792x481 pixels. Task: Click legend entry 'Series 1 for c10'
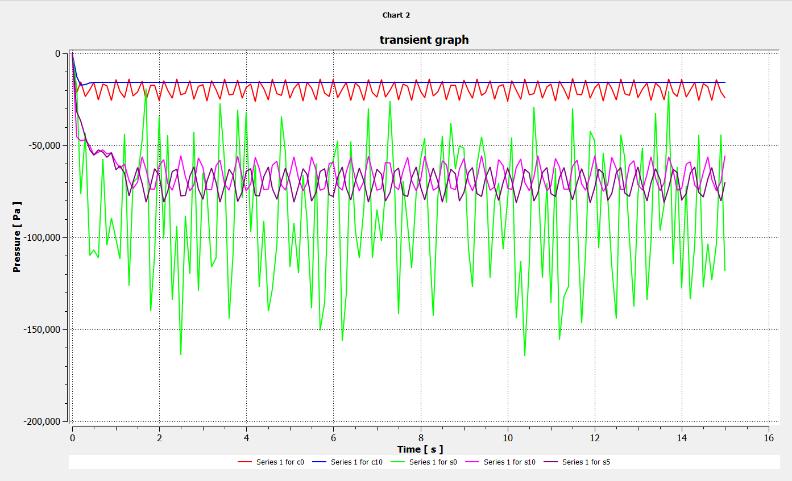pos(357,462)
